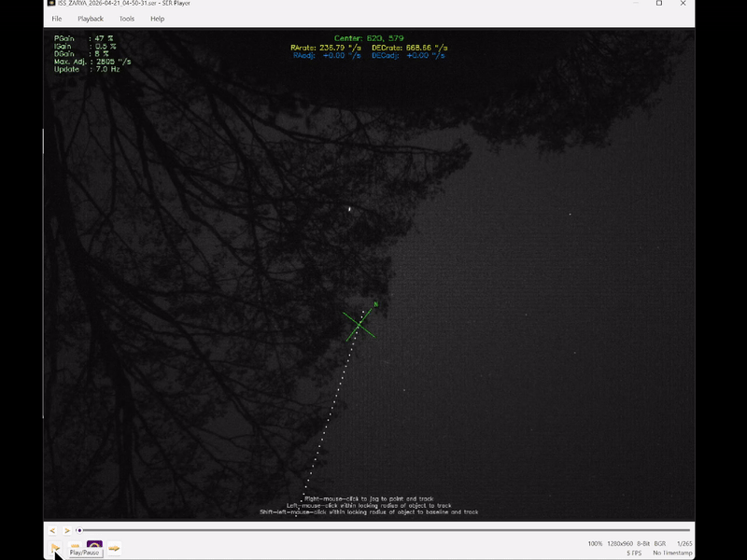Click the orange right-arrow icon in bottom toolbar
The height and width of the screenshot is (560, 747).
[114, 548]
